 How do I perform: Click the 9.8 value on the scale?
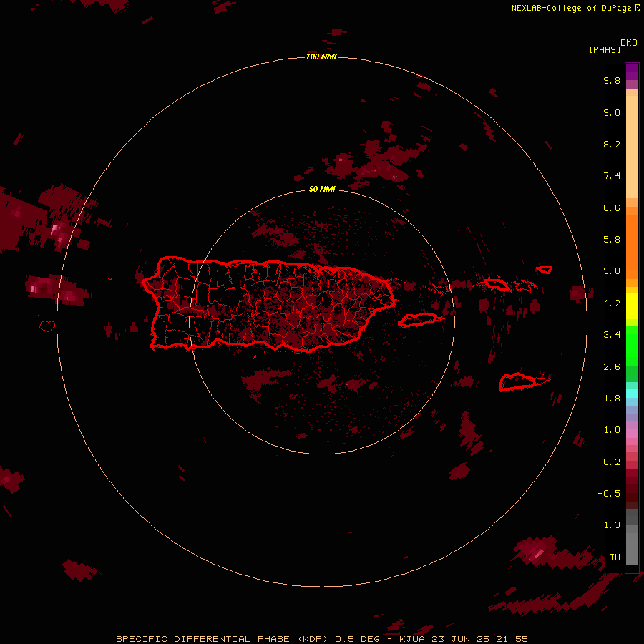[x=612, y=80]
